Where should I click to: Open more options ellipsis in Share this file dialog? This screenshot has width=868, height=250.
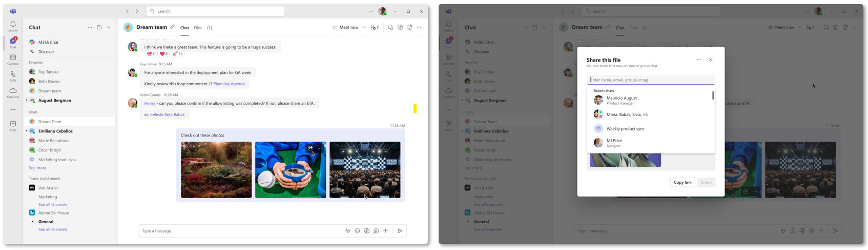[698, 60]
